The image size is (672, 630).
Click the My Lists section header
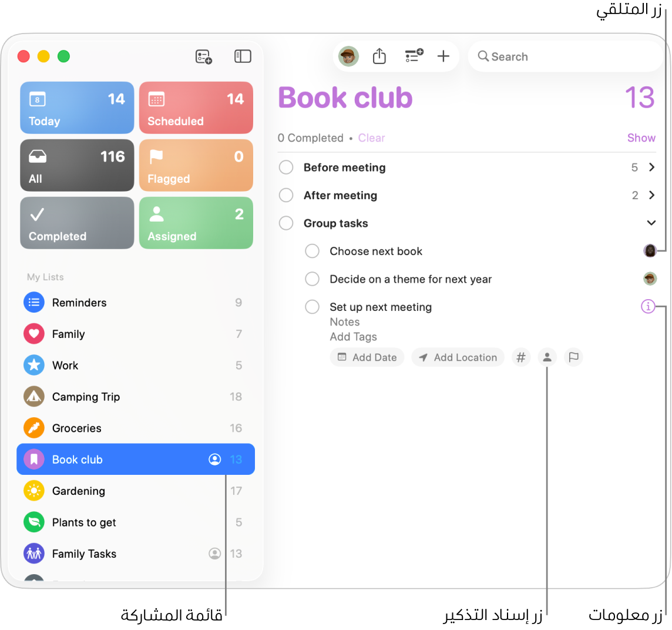click(x=45, y=277)
